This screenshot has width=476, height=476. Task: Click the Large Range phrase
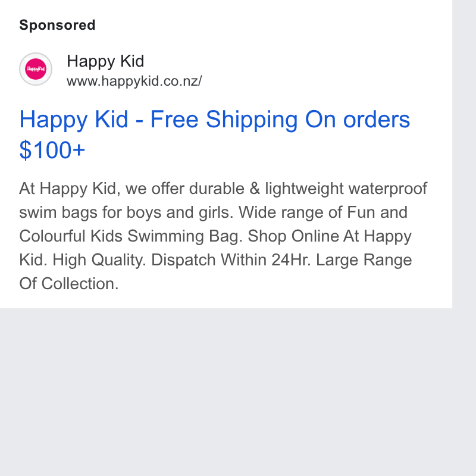tap(364, 260)
